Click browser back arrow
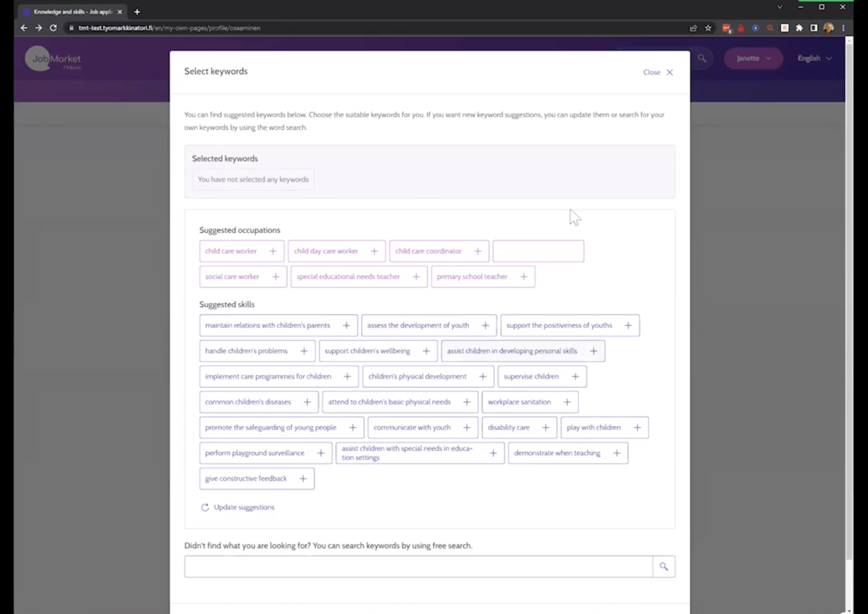This screenshot has height=614, width=868. click(x=24, y=27)
